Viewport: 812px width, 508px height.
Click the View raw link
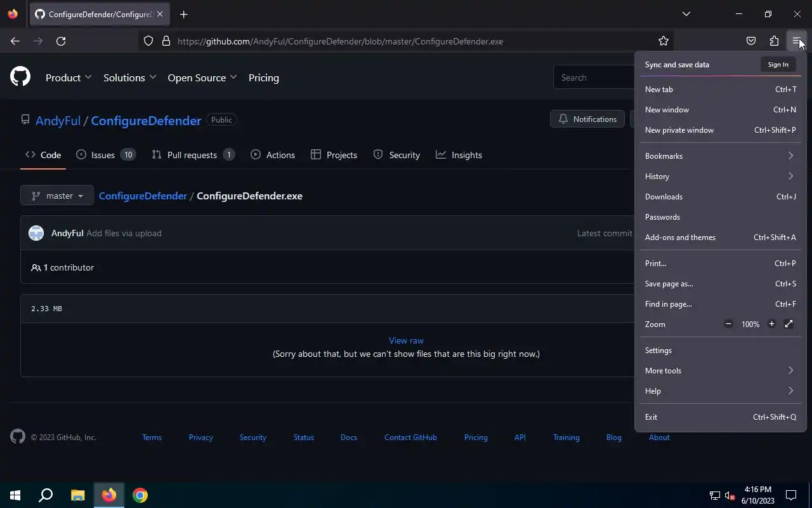[x=406, y=340]
